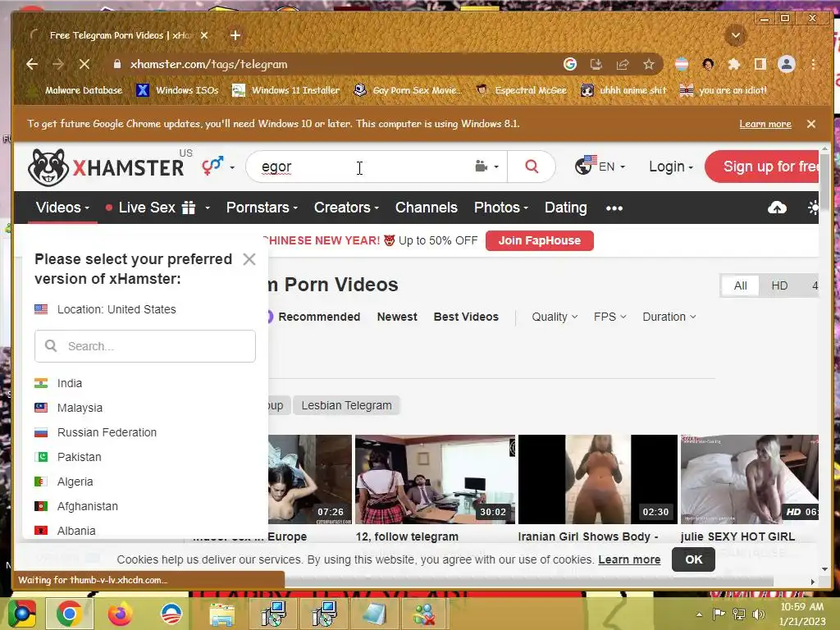
Task: Stop loading the page with the X button
Action: (84, 64)
